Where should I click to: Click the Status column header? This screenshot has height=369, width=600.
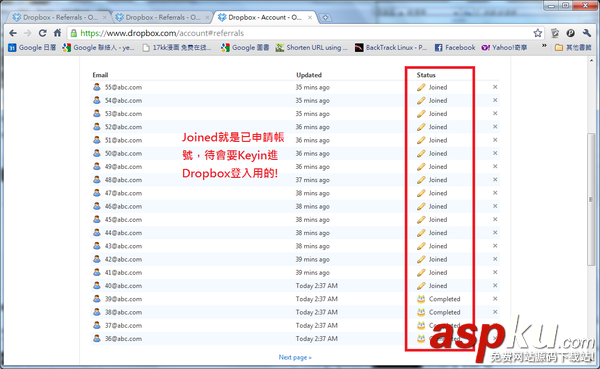click(x=426, y=75)
